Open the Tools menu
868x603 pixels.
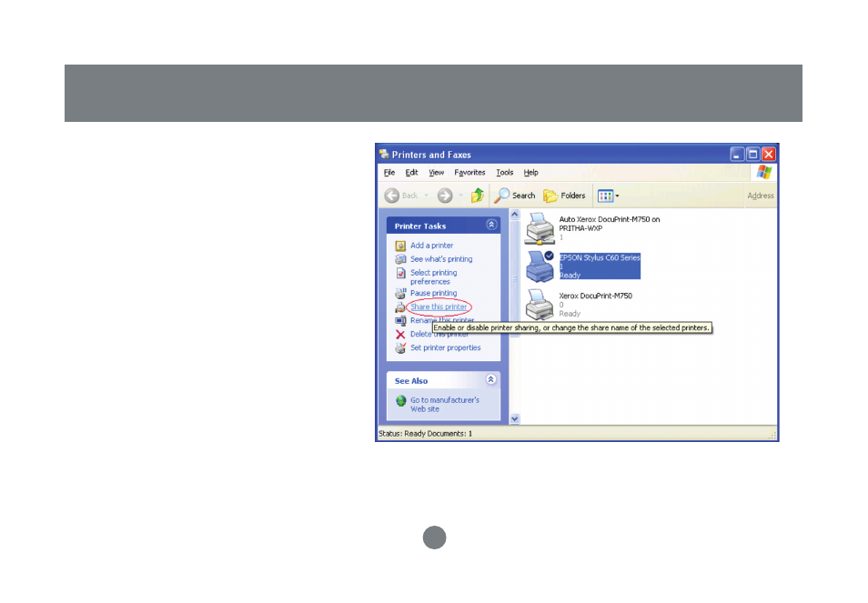pyautogui.click(x=504, y=173)
